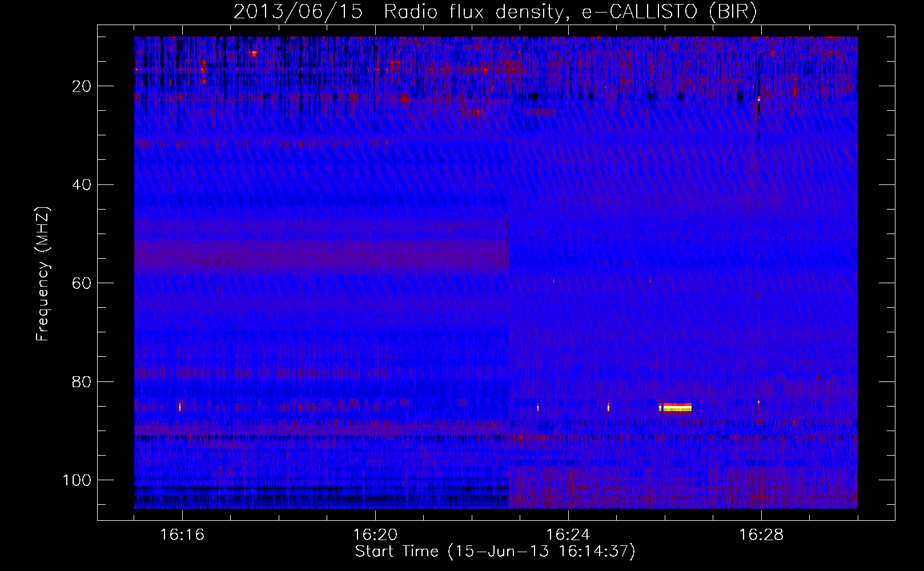Click the 'Frequency (MHZ)' axis label
This screenshot has height=571, width=924.
(43, 274)
